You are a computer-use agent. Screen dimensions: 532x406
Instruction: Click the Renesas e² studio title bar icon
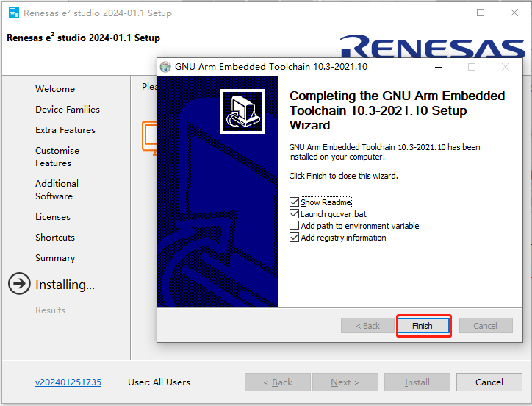(x=13, y=13)
